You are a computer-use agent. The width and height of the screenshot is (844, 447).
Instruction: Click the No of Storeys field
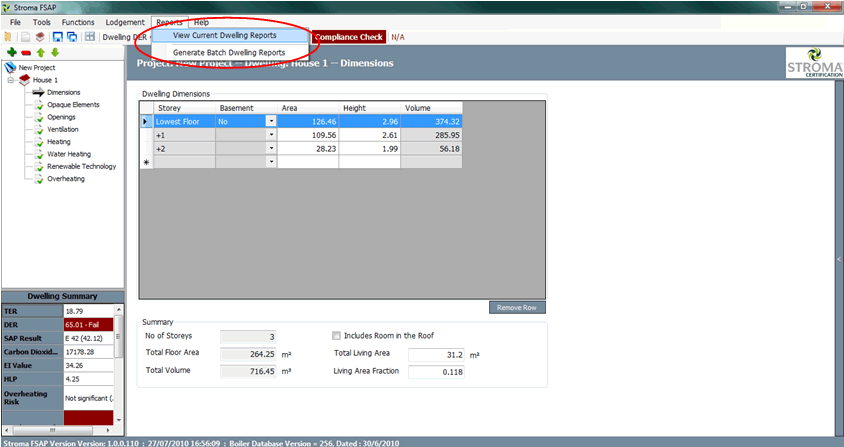pyautogui.click(x=248, y=337)
